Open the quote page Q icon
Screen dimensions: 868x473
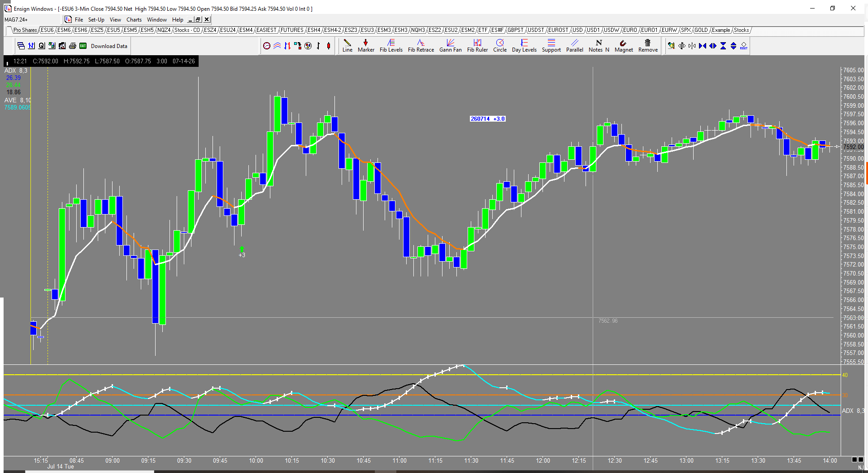42,46
